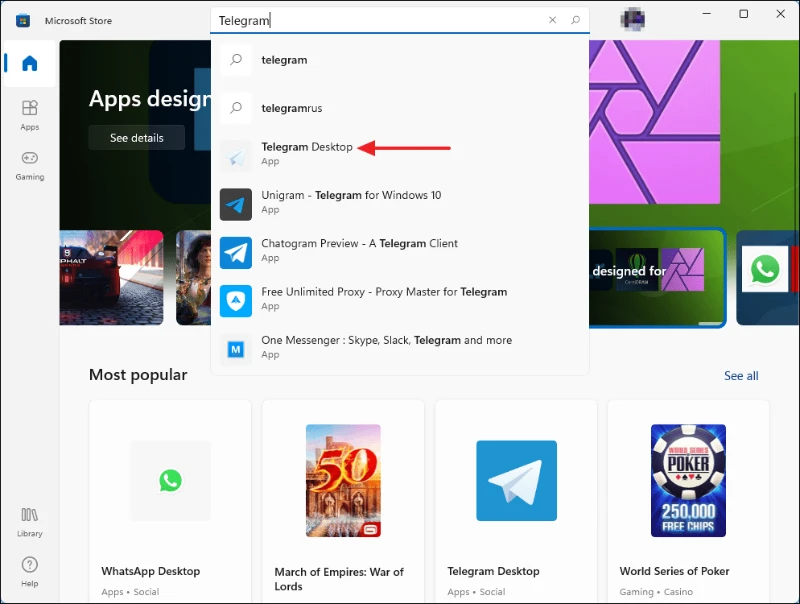
Task: Click the Most popular heading
Action: point(138,375)
